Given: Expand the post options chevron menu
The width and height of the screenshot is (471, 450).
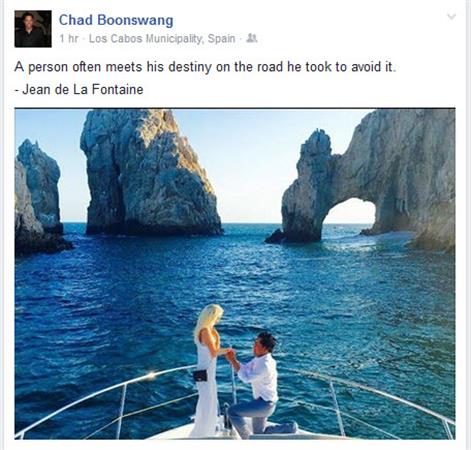Looking at the screenshot, I should click(x=451, y=16).
